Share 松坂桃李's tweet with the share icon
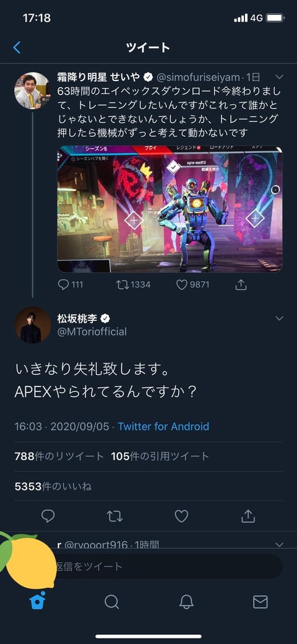 247,516
